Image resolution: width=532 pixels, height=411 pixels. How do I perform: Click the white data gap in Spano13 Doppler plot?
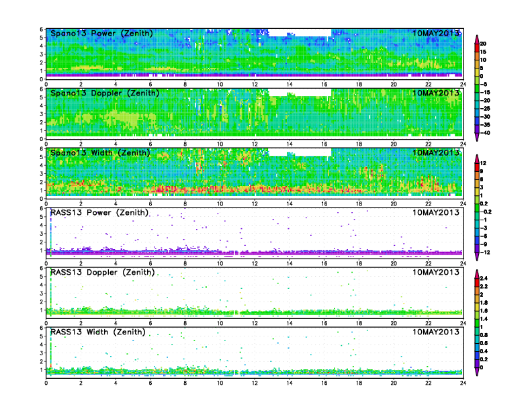pyautogui.click(x=300, y=92)
